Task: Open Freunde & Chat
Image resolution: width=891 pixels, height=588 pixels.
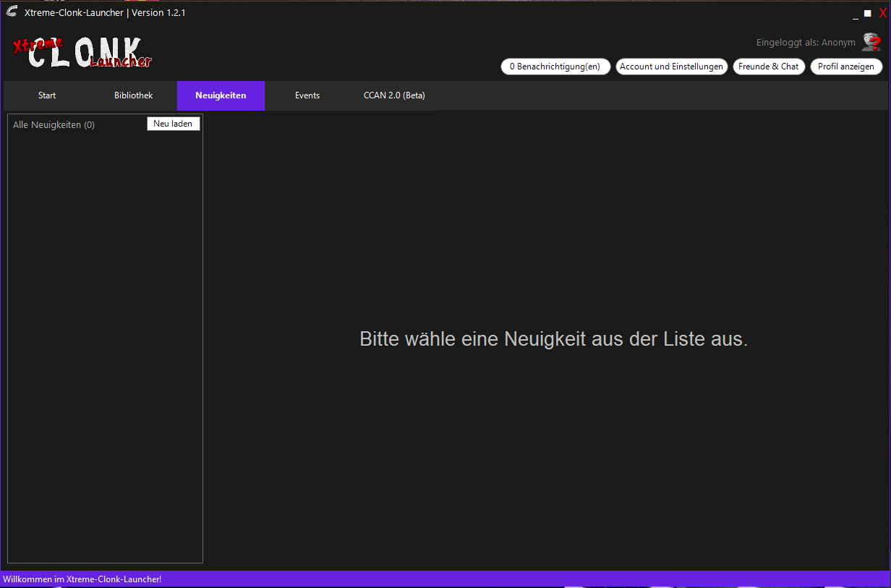Action: coord(769,67)
